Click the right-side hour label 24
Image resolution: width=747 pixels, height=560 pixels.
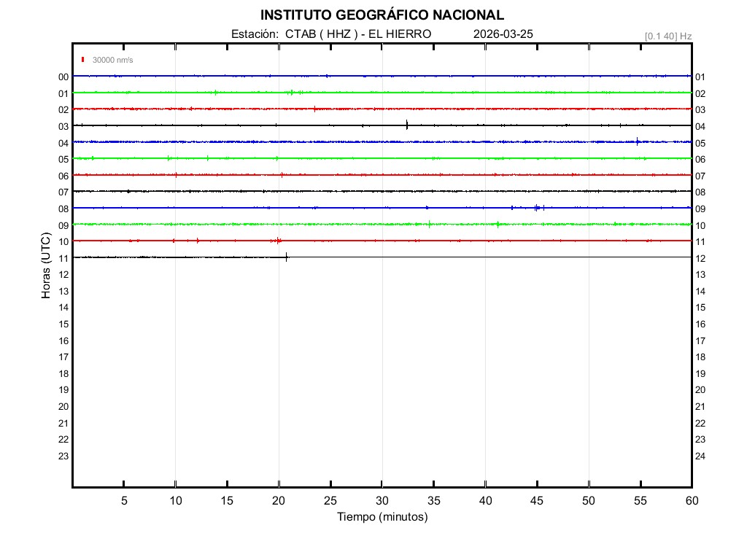pyautogui.click(x=700, y=456)
